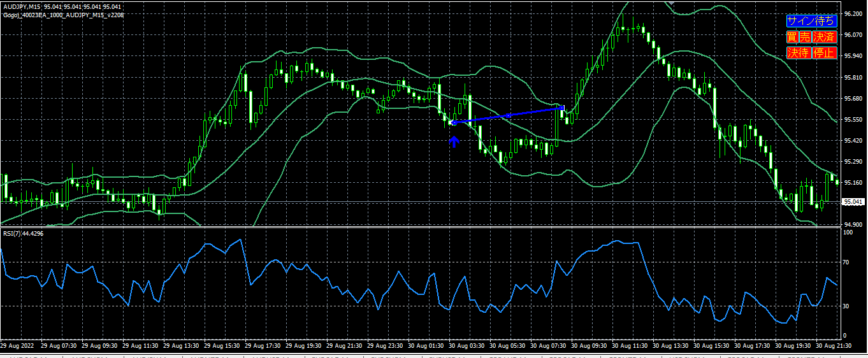Click the 95.680 price scale label

[853, 98]
